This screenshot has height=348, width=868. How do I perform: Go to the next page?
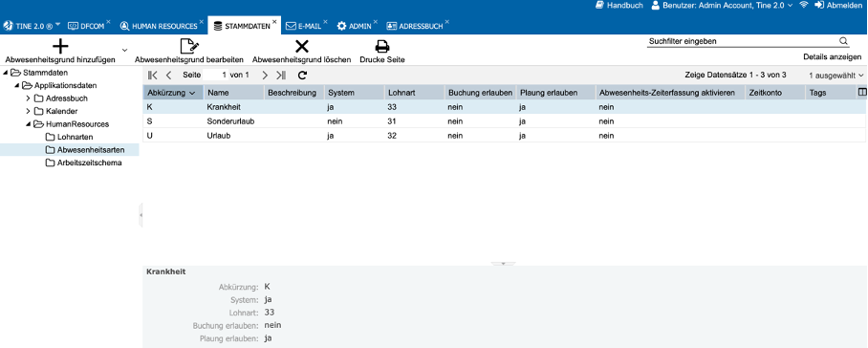point(265,75)
